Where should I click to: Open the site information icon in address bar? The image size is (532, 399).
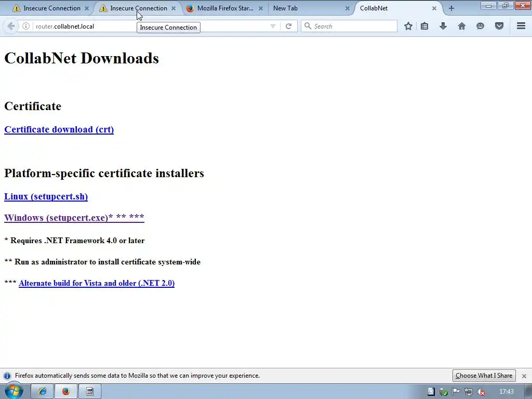pyautogui.click(x=26, y=26)
